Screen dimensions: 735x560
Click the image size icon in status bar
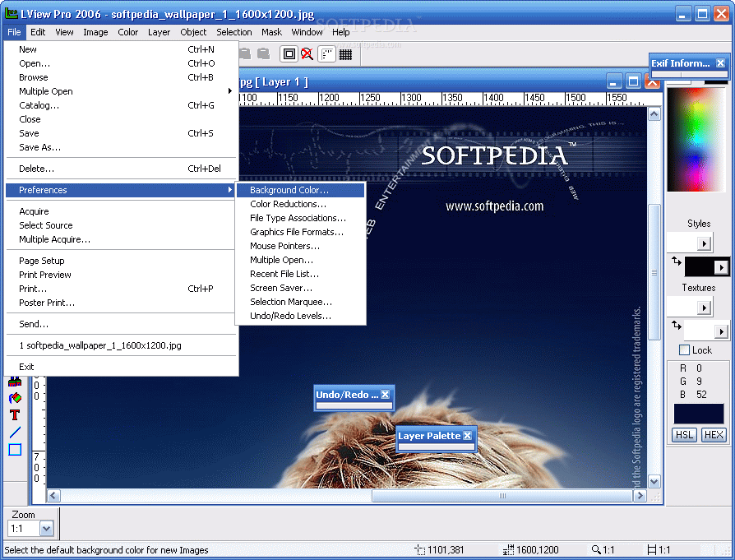(x=508, y=550)
